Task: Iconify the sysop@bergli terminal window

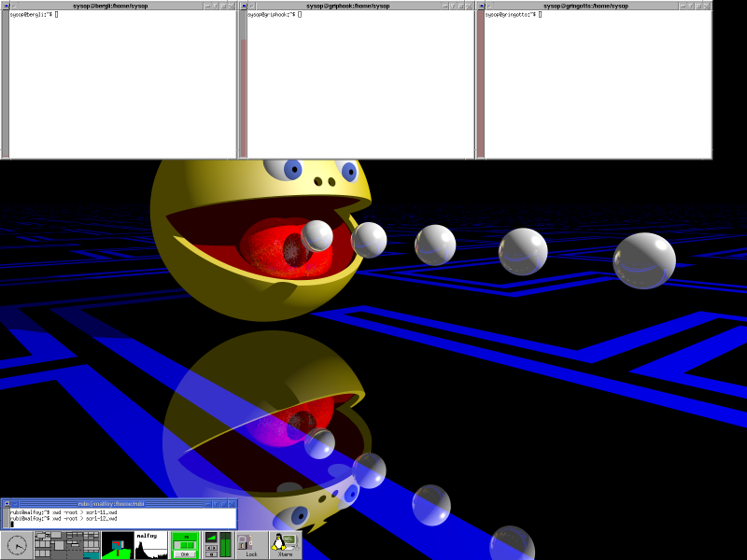Action: (x=207, y=6)
